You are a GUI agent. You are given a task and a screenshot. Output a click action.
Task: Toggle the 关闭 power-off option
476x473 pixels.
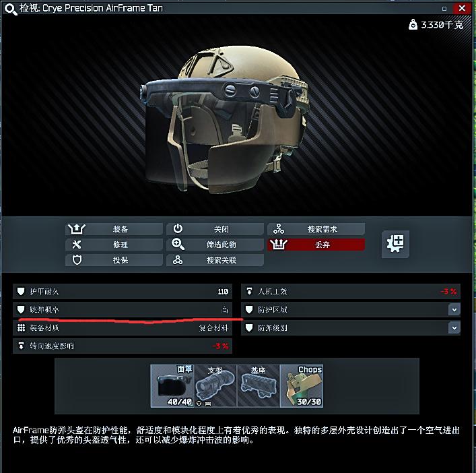[215, 229]
